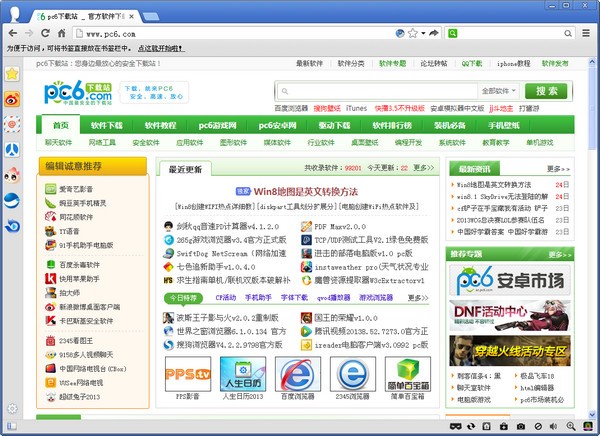600x436 pixels.
Task: Click the pc6 安卓市场 banner
Action: point(510,281)
